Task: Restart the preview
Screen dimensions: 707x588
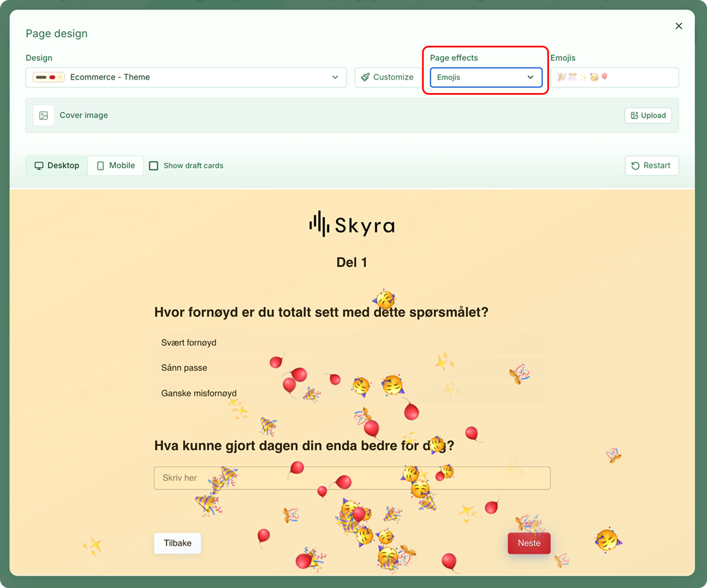Action: 651,165
